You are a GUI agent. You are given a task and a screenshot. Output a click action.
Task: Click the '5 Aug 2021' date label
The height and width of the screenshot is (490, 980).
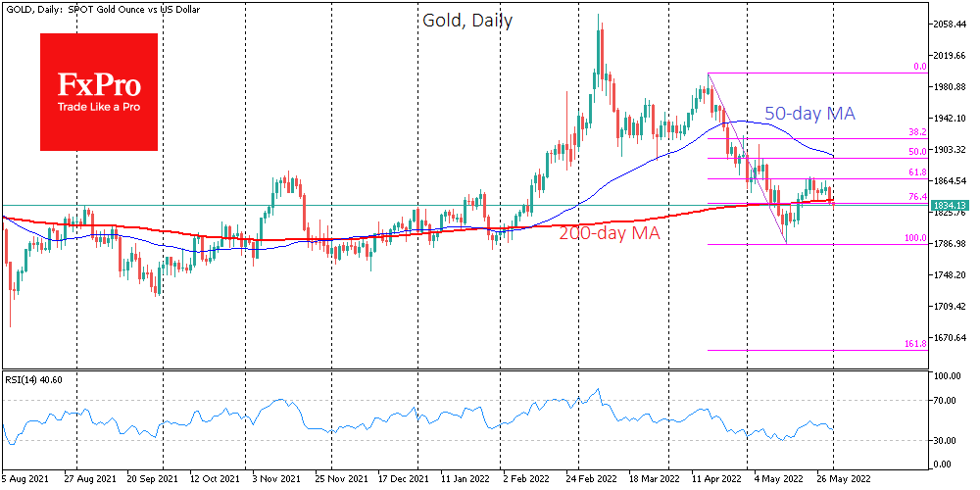[x=24, y=478]
